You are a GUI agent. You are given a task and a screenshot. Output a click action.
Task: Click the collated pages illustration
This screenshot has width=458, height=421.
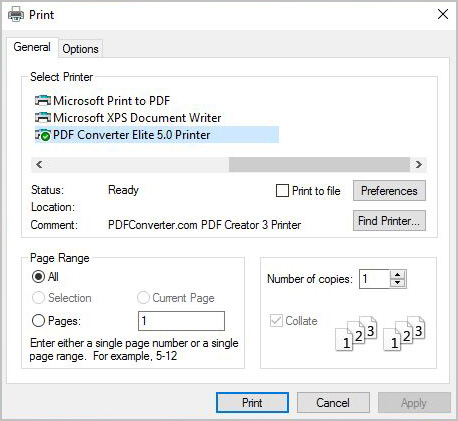pyautogui.click(x=380, y=333)
